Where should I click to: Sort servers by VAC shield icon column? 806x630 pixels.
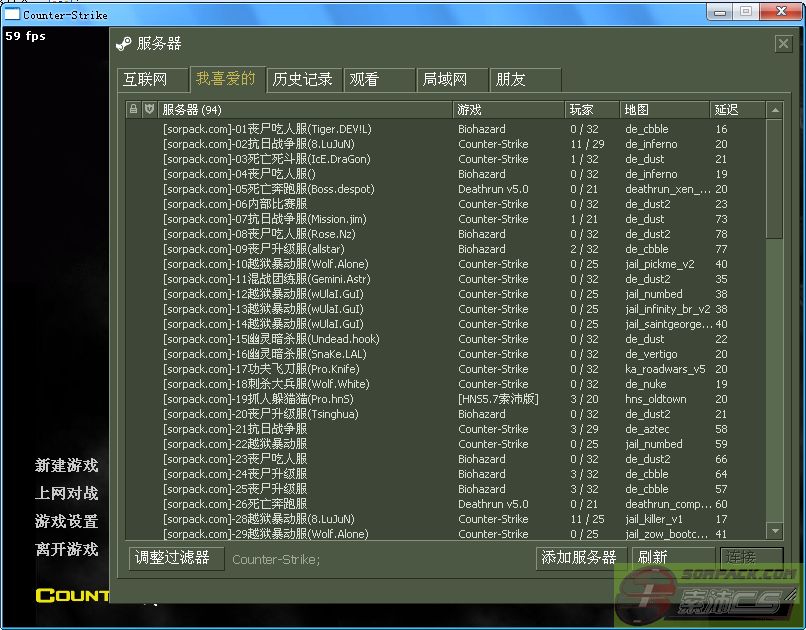pos(149,109)
